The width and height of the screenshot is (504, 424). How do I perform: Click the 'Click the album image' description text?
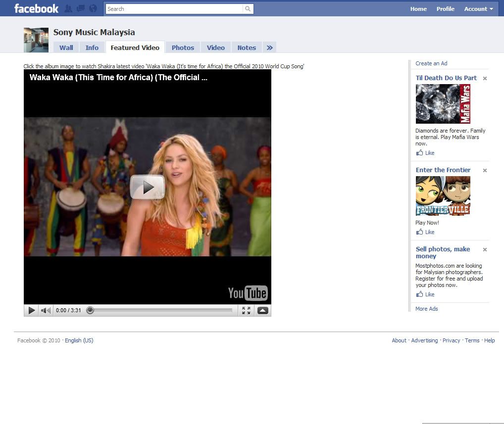pyautogui.click(x=163, y=66)
